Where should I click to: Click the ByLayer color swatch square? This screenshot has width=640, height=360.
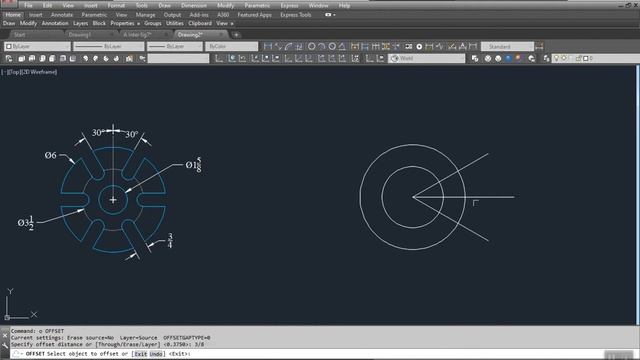(x=9, y=47)
